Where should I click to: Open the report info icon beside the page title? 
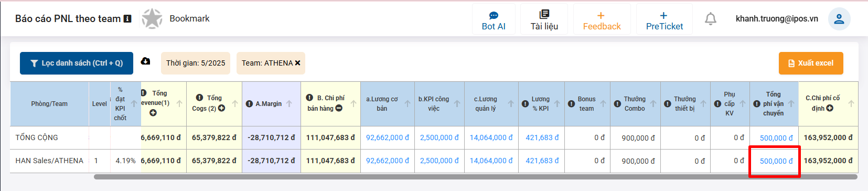coord(127,18)
